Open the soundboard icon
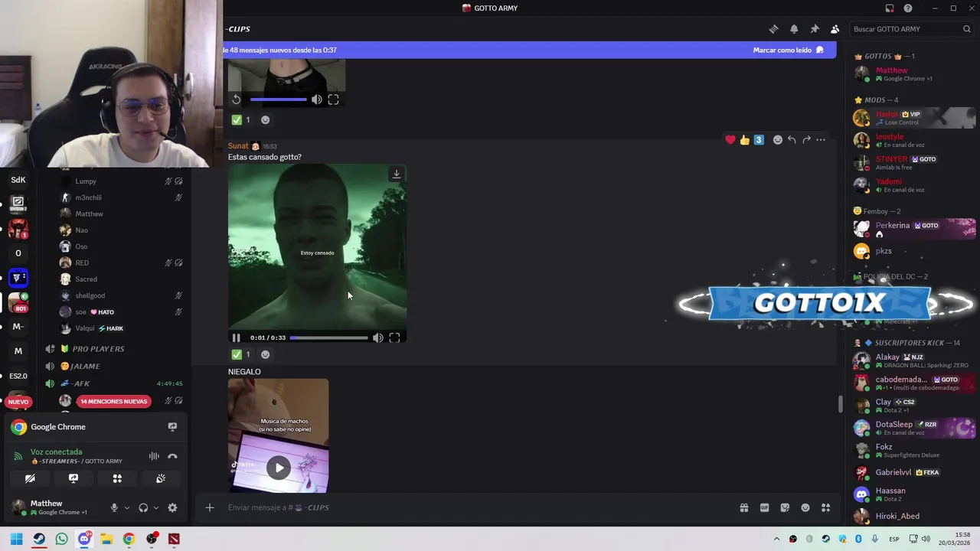The width and height of the screenshot is (980, 551). click(x=161, y=478)
